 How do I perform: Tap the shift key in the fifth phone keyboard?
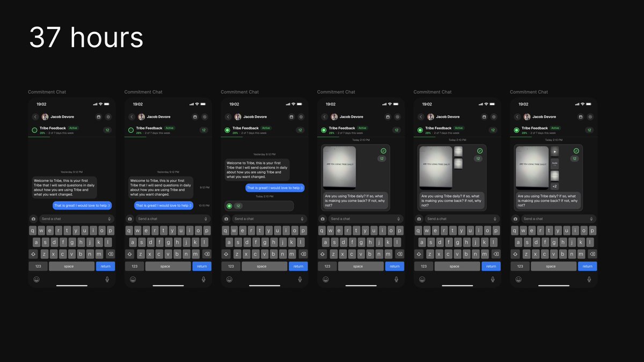[x=420, y=254]
